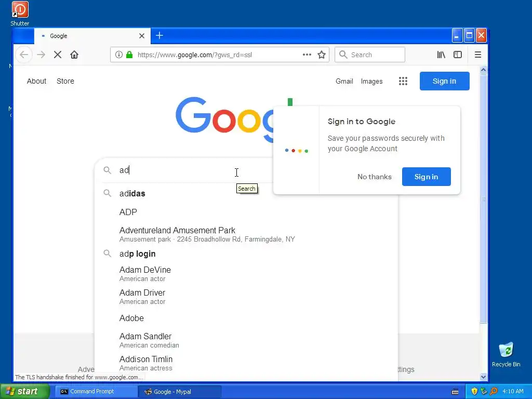The height and width of the screenshot is (399, 532).
Task: Open the Windows start menu
Action: pyautogui.click(x=25, y=391)
